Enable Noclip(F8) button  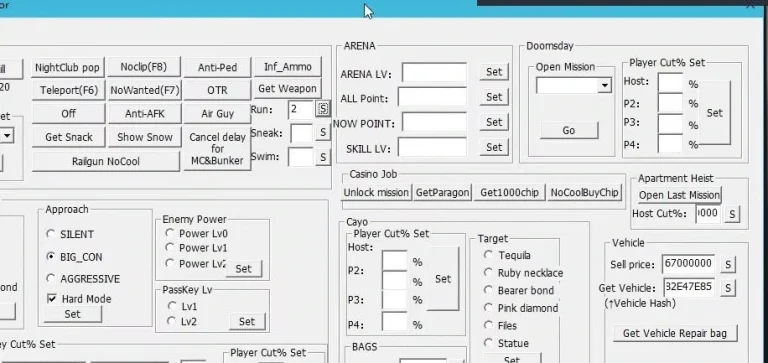pyautogui.click(x=144, y=67)
